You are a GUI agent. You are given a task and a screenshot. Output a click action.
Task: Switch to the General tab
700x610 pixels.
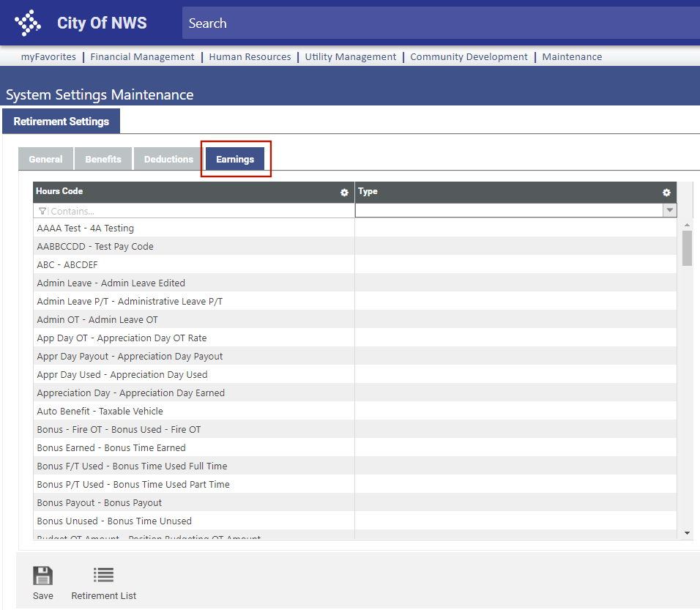[45, 159]
